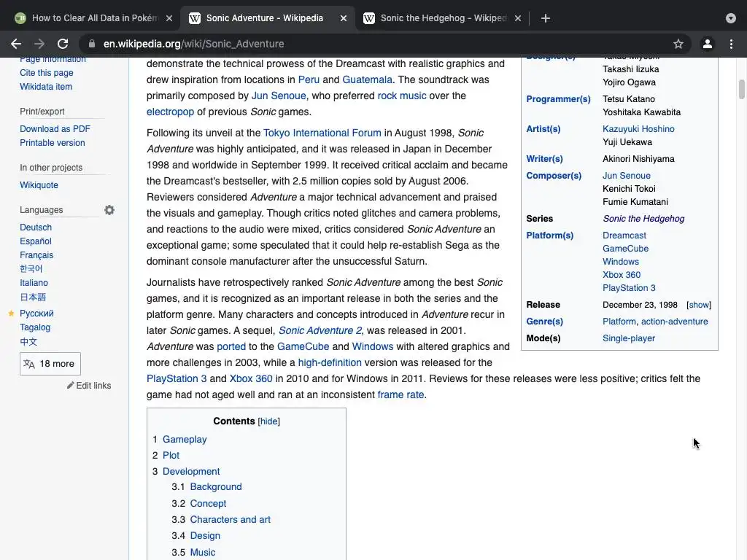Open the Programmer(s) infobox label link

(x=558, y=99)
